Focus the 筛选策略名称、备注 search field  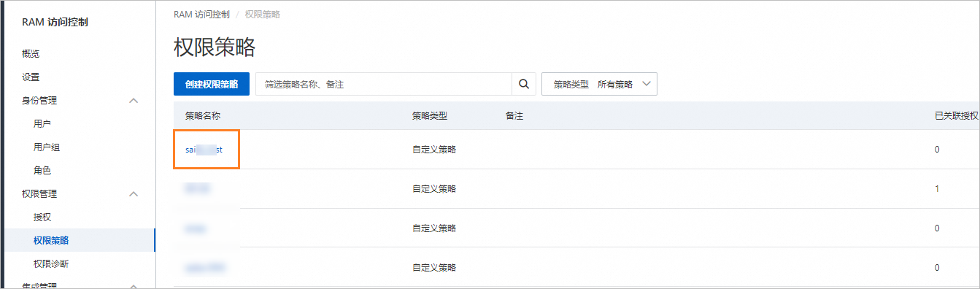[x=384, y=84]
